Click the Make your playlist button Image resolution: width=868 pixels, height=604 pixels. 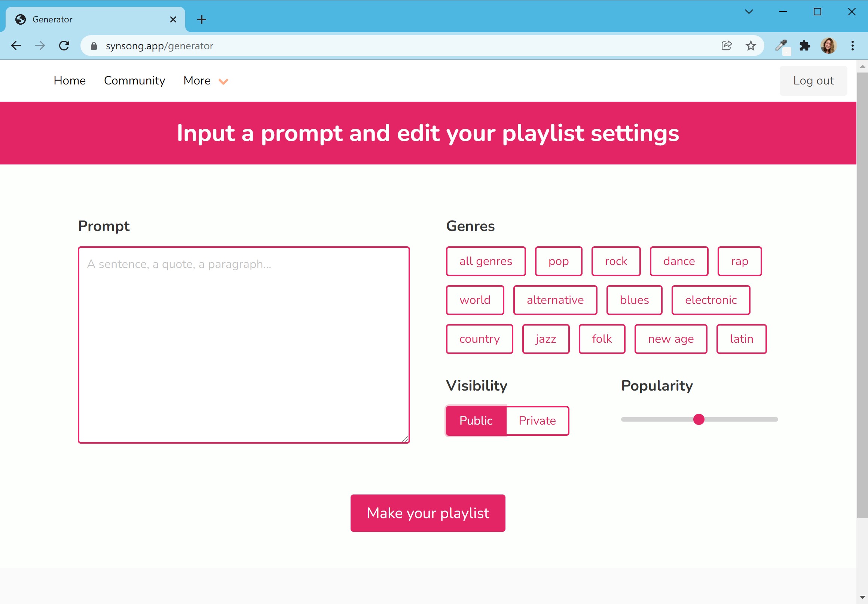(x=427, y=513)
